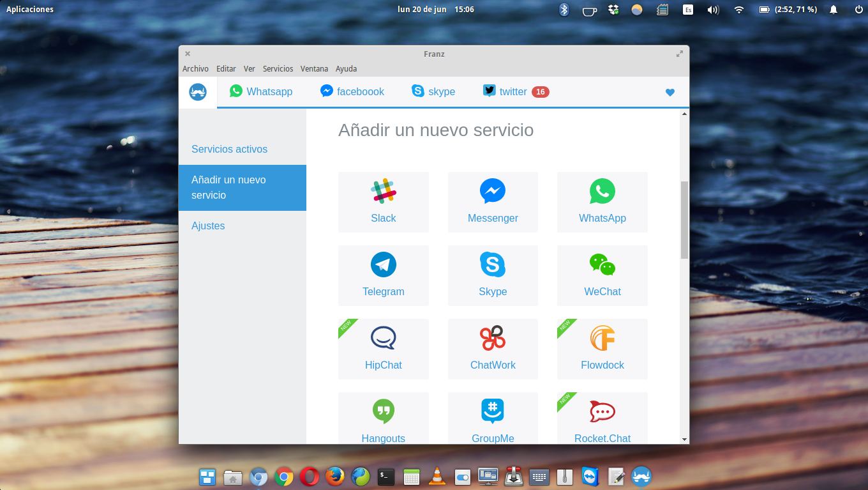Open the Es keyboard layout indicator
This screenshot has width=868, height=490.
[x=688, y=9]
